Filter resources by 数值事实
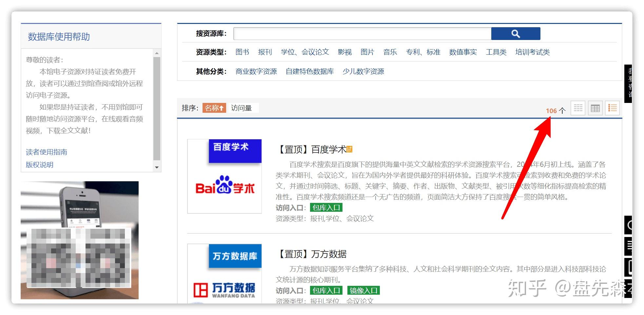The image size is (644, 315). [463, 52]
